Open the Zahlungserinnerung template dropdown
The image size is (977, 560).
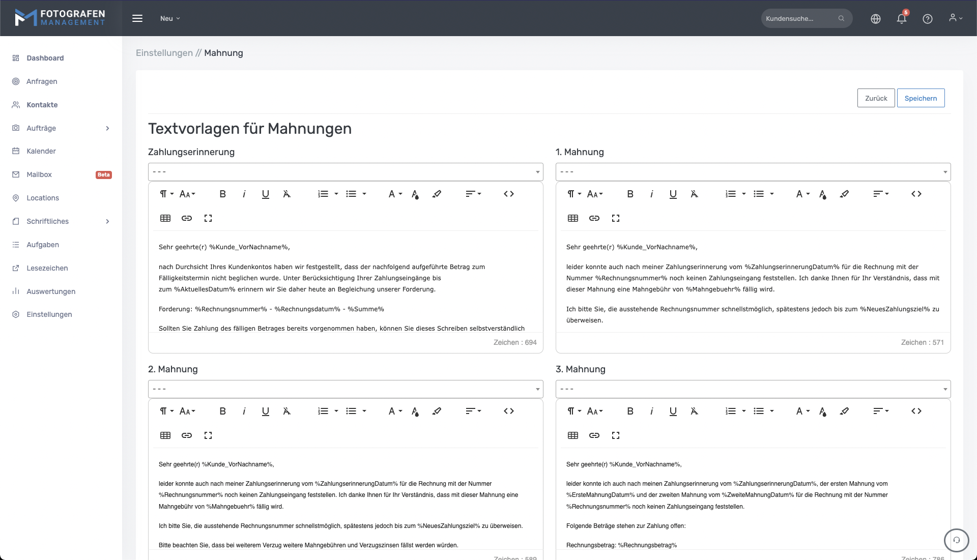[x=345, y=172]
